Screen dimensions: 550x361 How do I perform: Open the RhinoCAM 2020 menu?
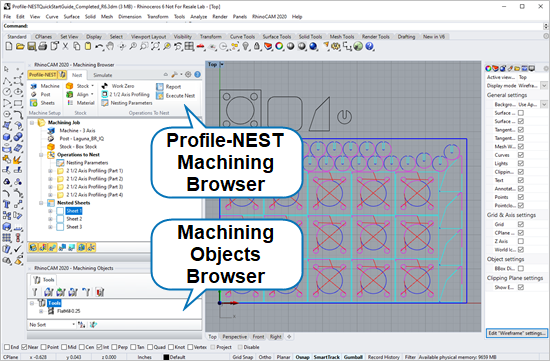click(x=269, y=16)
